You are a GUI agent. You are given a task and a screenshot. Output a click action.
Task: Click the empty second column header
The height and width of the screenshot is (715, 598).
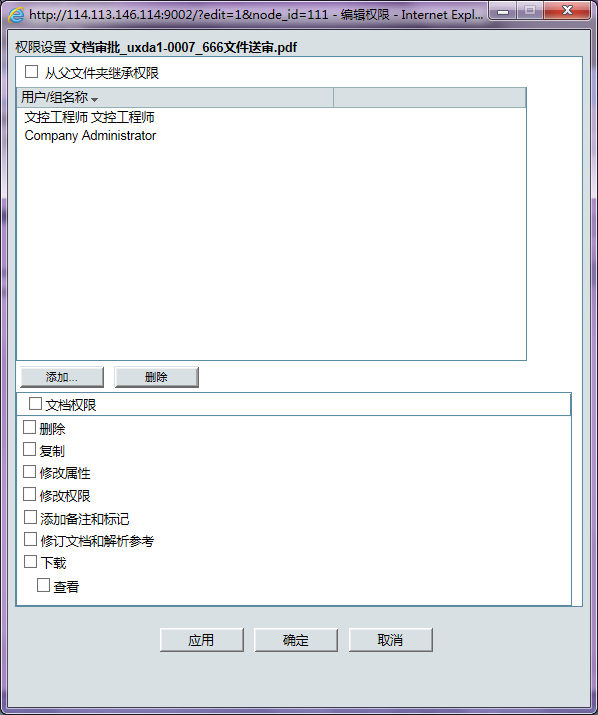coord(430,98)
